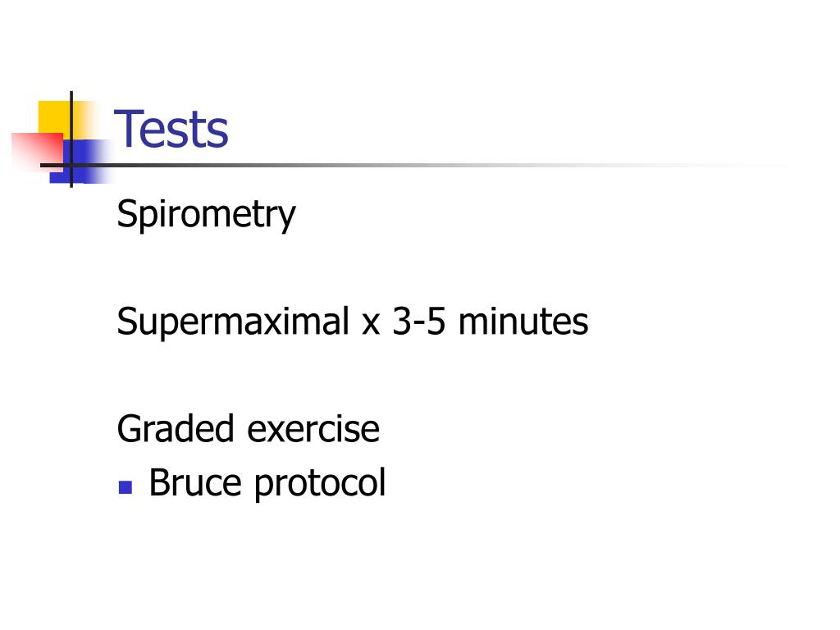This screenshot has height=630, width=840.
Task: Click the word Supermaximal
Action: (233, 322)
